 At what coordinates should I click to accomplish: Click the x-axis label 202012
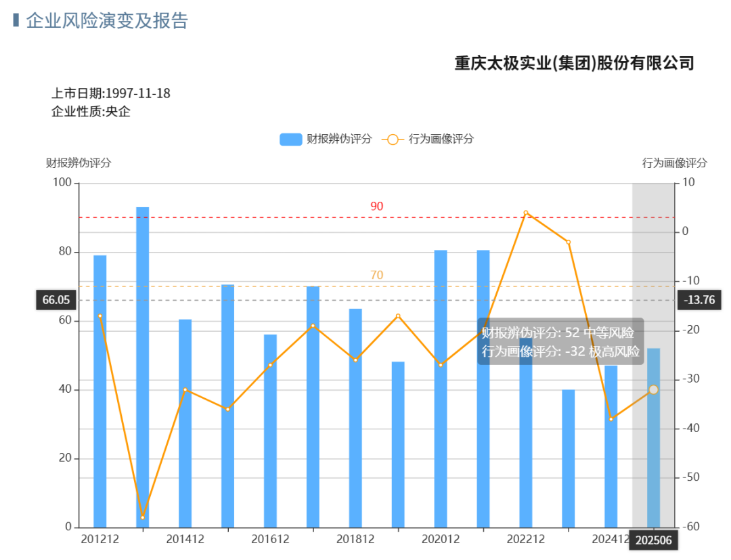pos(441,540)
